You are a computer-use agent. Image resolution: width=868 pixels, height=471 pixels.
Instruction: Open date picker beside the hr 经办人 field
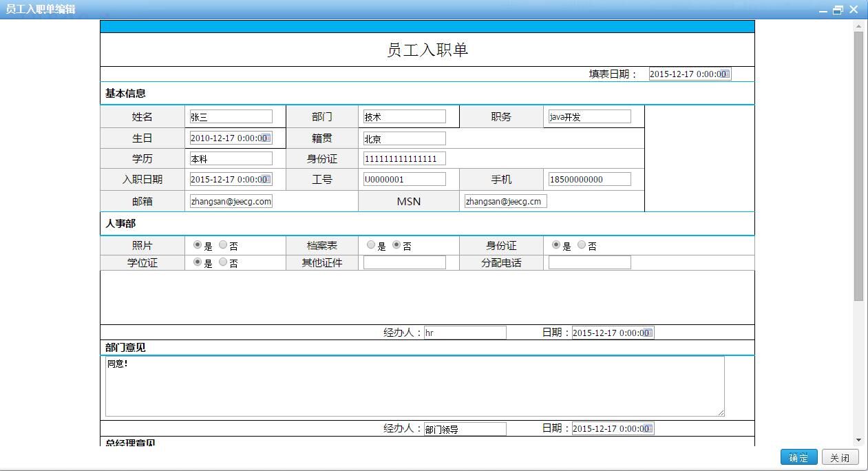647,333
